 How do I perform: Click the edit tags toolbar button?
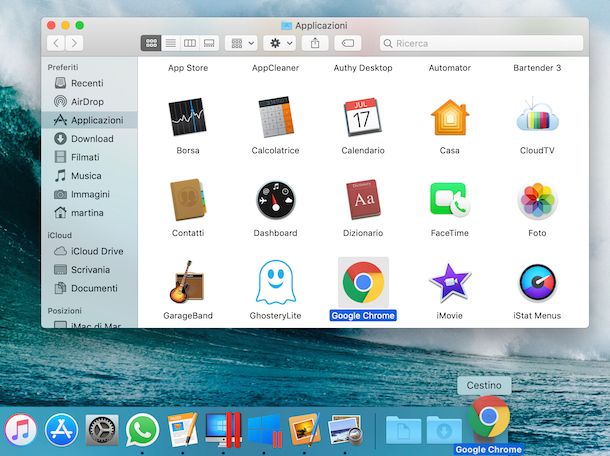click(348, 43)
